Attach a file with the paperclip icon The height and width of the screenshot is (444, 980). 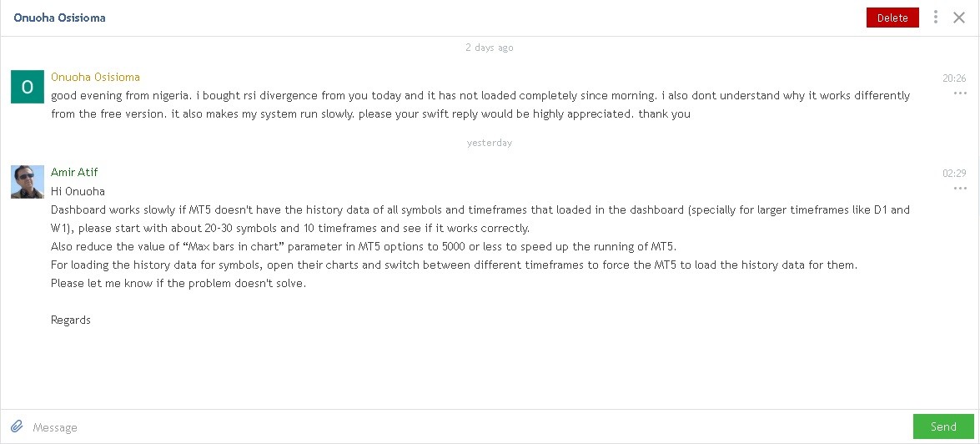[x=17, y=426]
